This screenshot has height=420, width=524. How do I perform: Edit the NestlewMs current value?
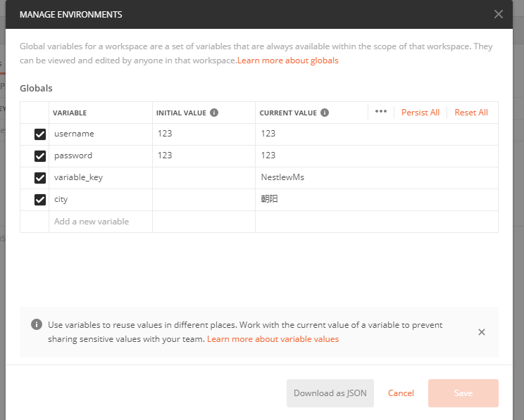coord(377,178)
